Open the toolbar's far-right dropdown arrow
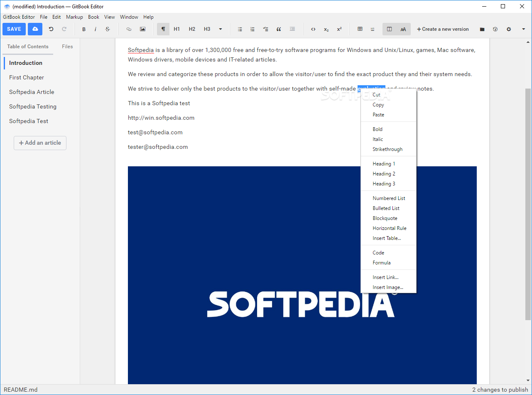Screen dimensions: 532x395 pos(523,29)
